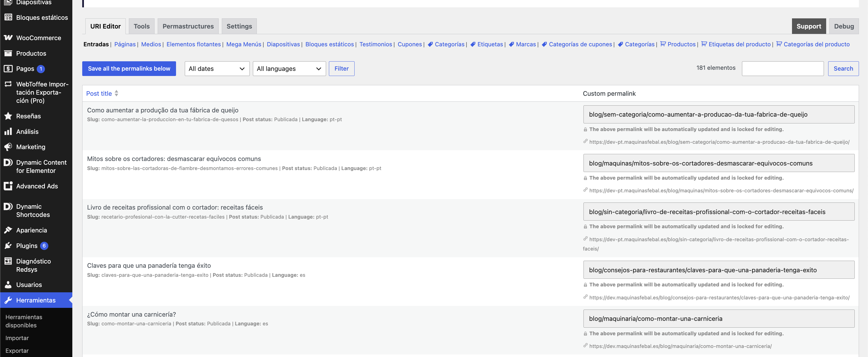The height and width of the screenshot is (357, 868).
Task: Open the Bloques estáticos filter link
Action: pyautogui.click(x=329, y=44)
